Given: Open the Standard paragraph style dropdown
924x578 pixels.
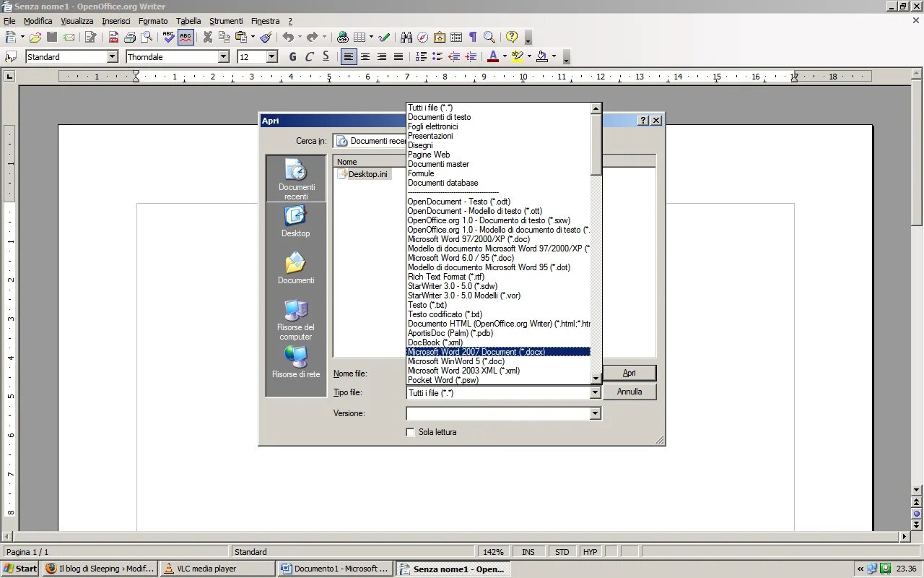Looking at the screenshot, I should pos(113,56).
